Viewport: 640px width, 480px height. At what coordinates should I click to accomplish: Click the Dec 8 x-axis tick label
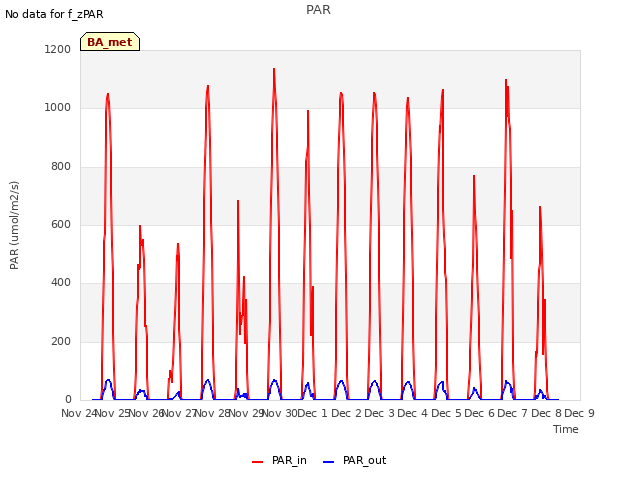[x=546, y=413]
